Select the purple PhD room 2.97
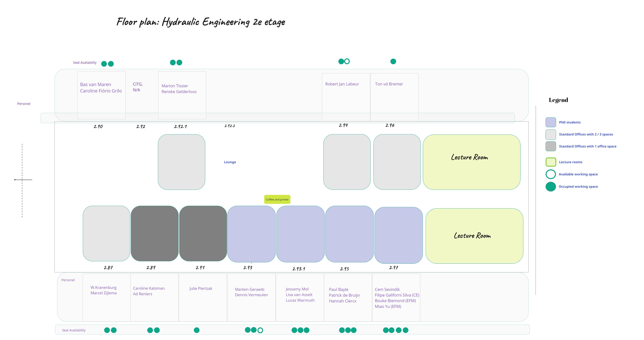The height and width of the screenshot is (340, 644). point(398,235)
